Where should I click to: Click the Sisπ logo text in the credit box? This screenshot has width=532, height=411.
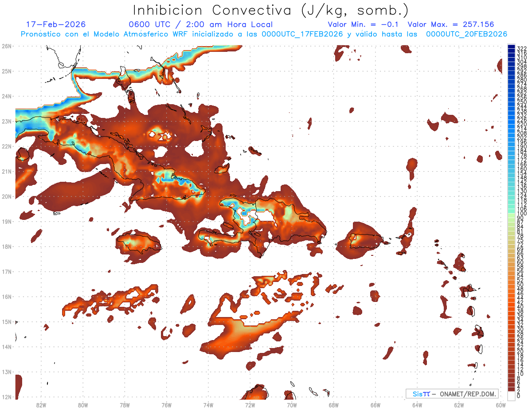[421, 394]
